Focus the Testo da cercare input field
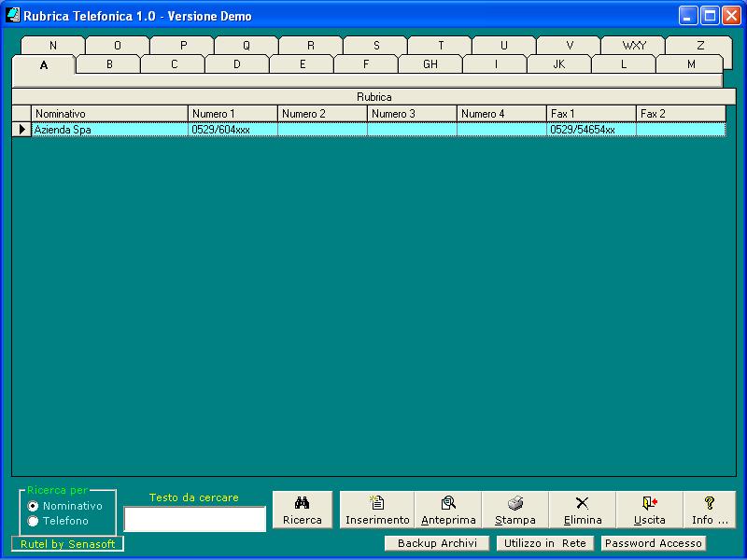 [x=195, y=519]
